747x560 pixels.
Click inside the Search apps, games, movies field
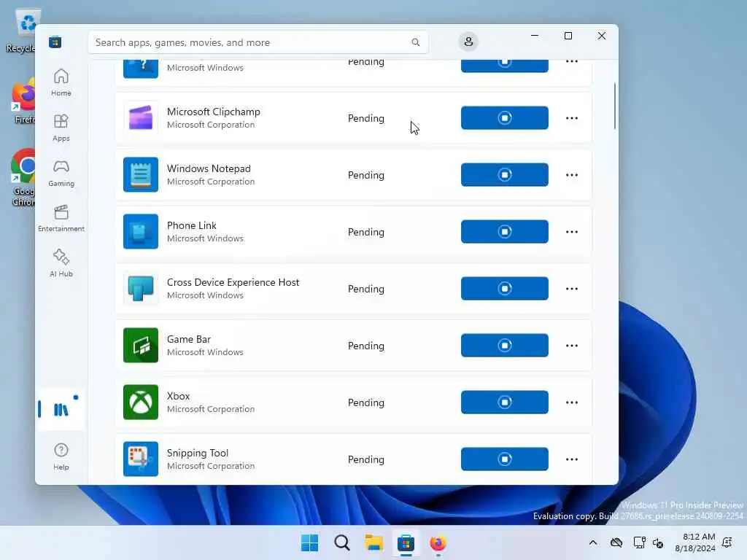258,42
